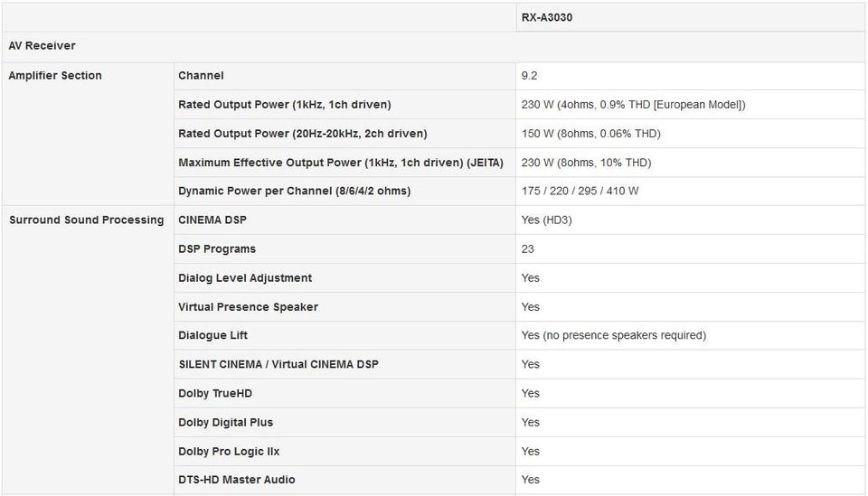
Task: Click the Dialog Level Adjustment label
Action: 245,278
